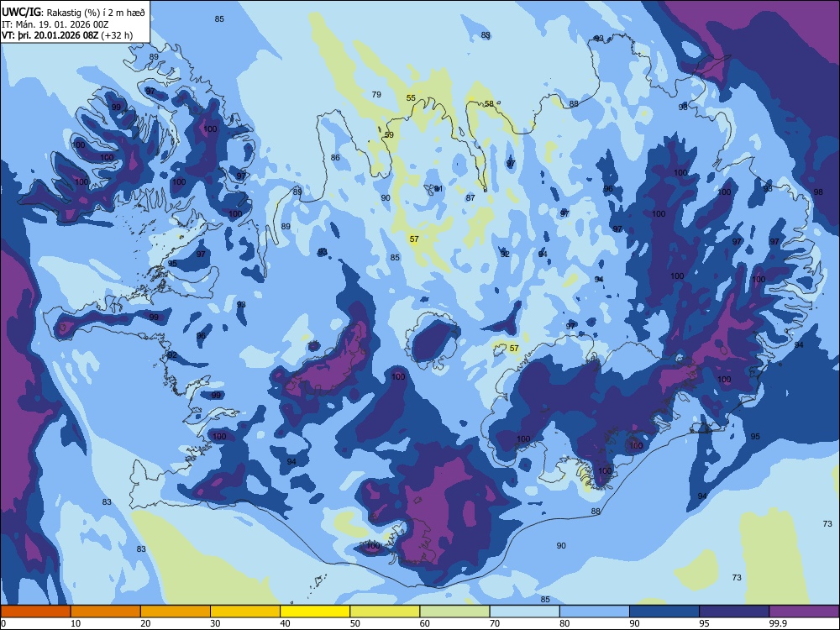This screenshot has width=840, height=630.
Task: Click the 'IT: Mán. 19. 01. 2026 00Z' line
Action: click(55, 24)
